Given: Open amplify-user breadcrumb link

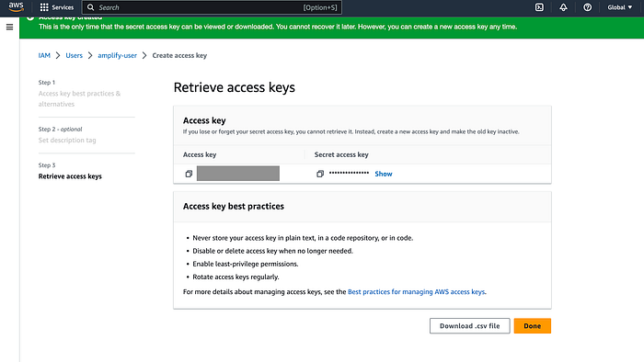Looking at the screenshot, I should [x=117, y=55].
